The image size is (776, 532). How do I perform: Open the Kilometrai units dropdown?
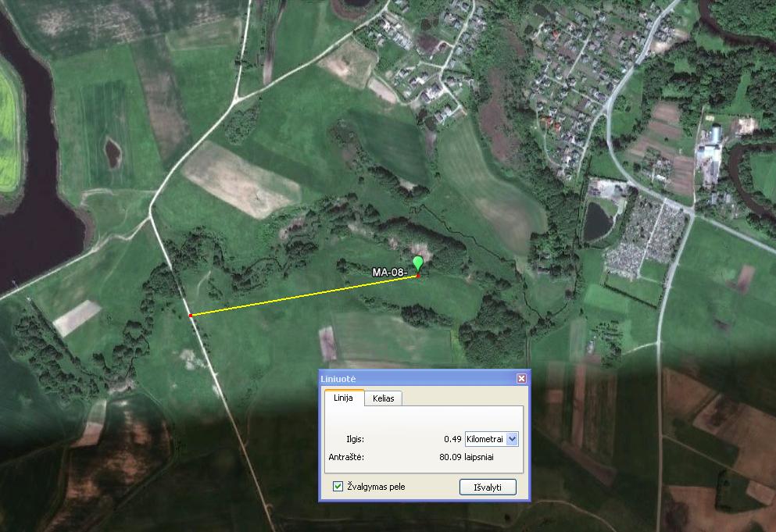click(512, 439)
